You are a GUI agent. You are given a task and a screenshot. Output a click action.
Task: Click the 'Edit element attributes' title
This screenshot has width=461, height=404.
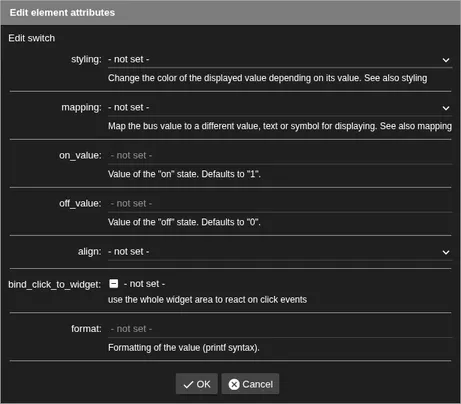coord(62,13)
